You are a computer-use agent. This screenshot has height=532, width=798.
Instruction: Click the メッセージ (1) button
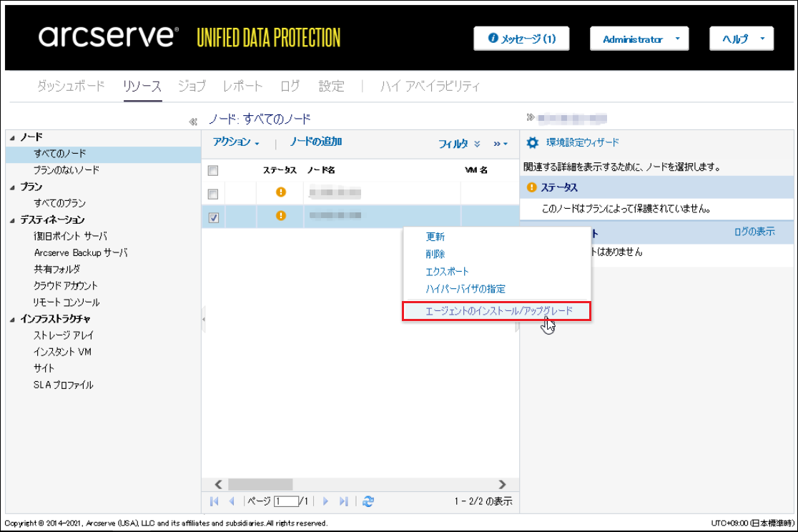tap(521, 39)
